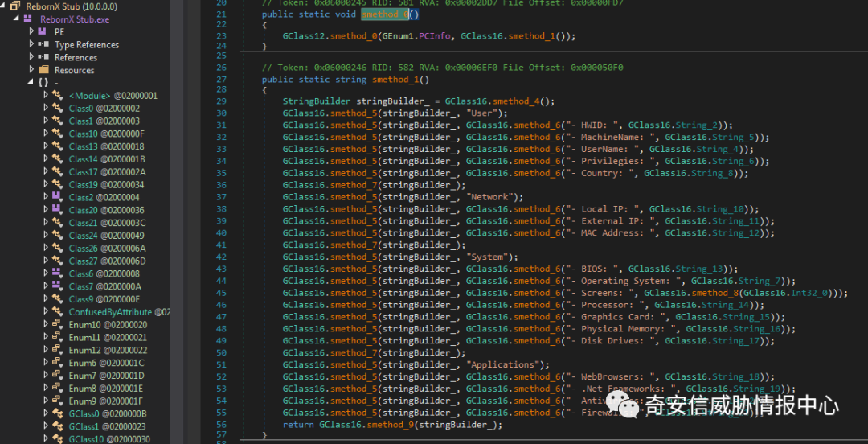
Task: Select Enum8 @0200001E in the tree
Action: click(106, 388)
